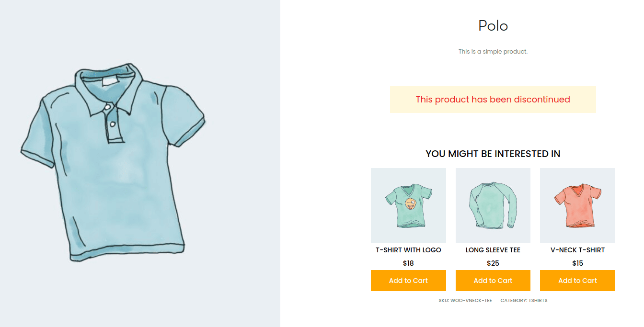644x327 pixels.
Task: Click the $25 price label
Action: coord(493,263)
